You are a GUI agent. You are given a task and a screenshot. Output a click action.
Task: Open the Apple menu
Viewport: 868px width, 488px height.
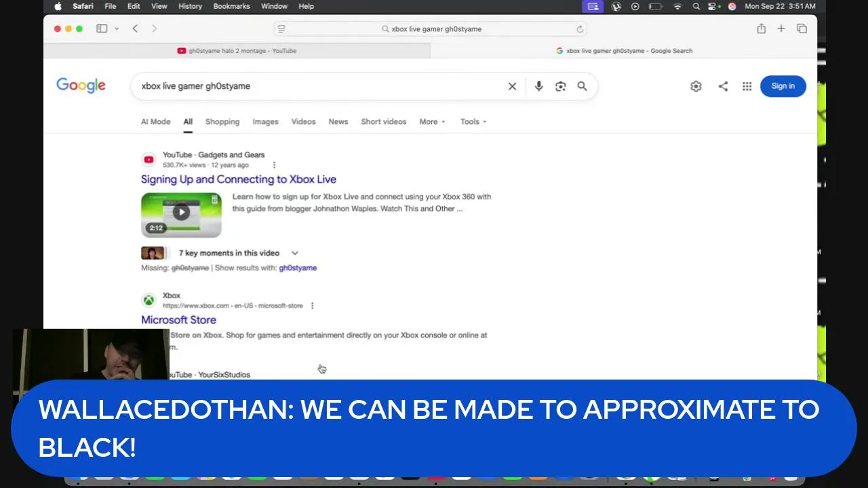58,6
